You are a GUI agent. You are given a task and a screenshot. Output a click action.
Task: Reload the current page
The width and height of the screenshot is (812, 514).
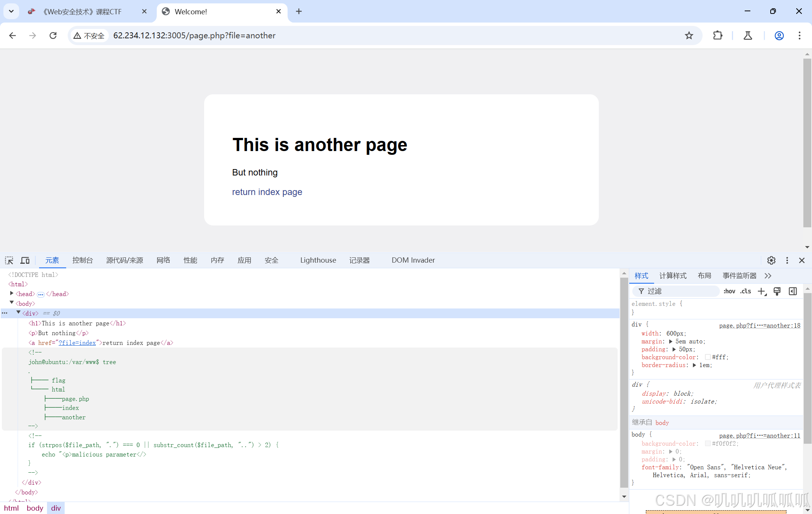tap(53, 35)
